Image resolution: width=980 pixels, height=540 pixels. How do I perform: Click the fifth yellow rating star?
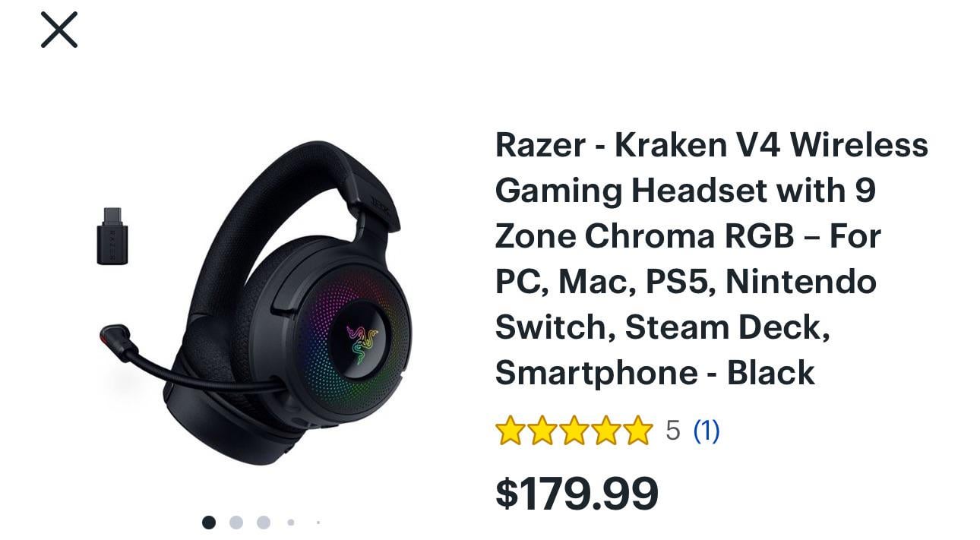(x=638, y=431)
